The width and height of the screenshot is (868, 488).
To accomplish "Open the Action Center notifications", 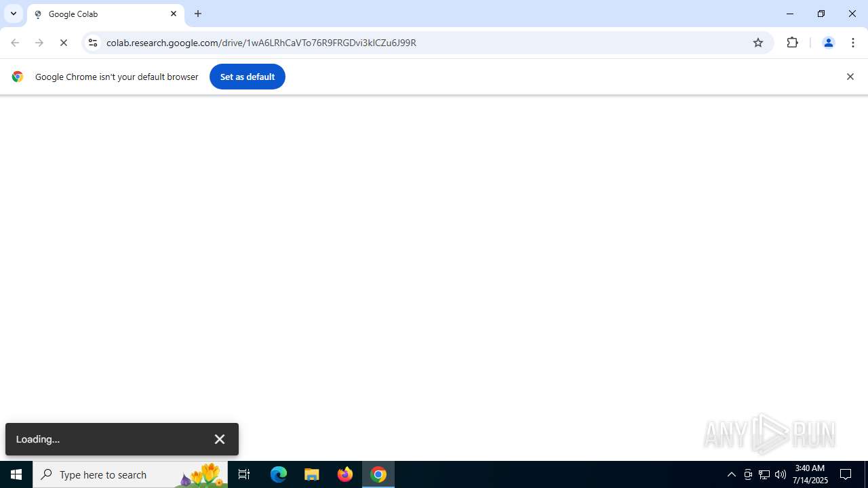I will point(846,474).
